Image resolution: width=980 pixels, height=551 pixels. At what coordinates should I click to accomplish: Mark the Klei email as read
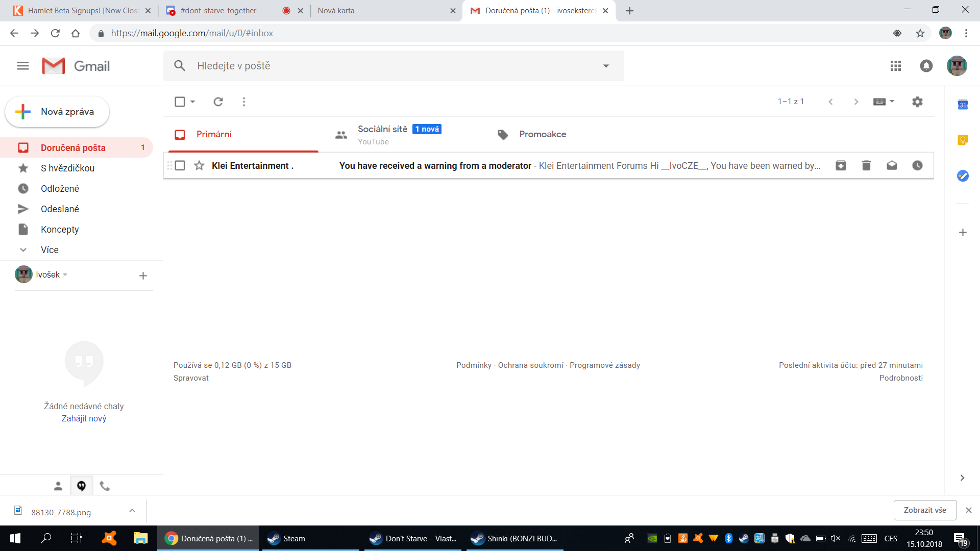pos(892,165)
